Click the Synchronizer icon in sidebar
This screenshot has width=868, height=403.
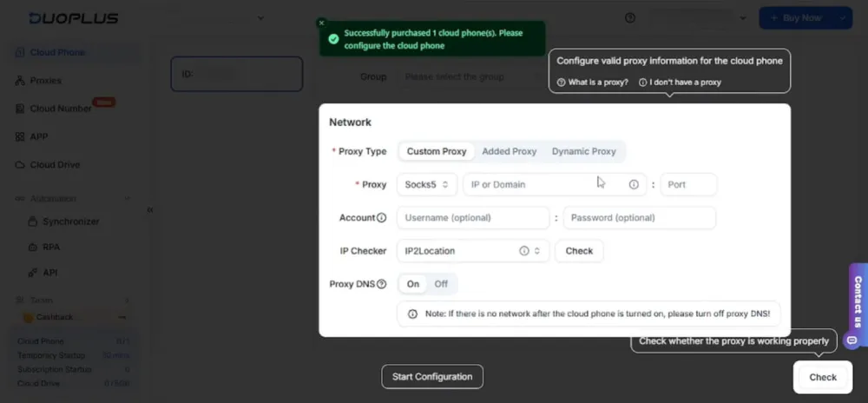(33, 221)
